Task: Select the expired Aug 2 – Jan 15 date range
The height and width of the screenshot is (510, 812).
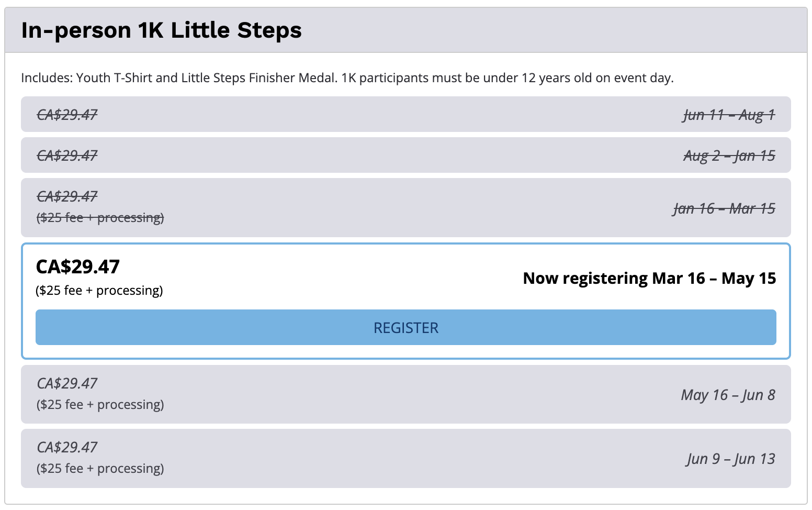Action: [729, 156]
